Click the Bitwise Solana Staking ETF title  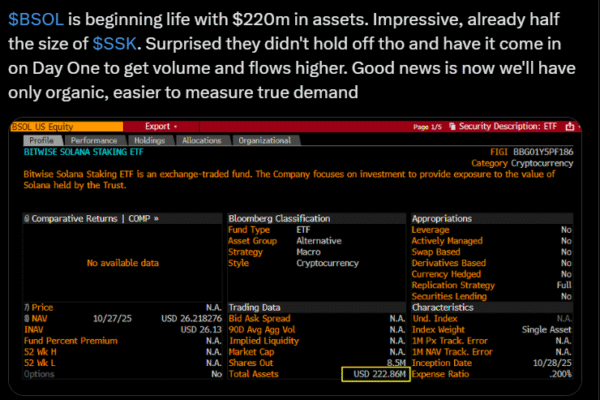[79, 152]
